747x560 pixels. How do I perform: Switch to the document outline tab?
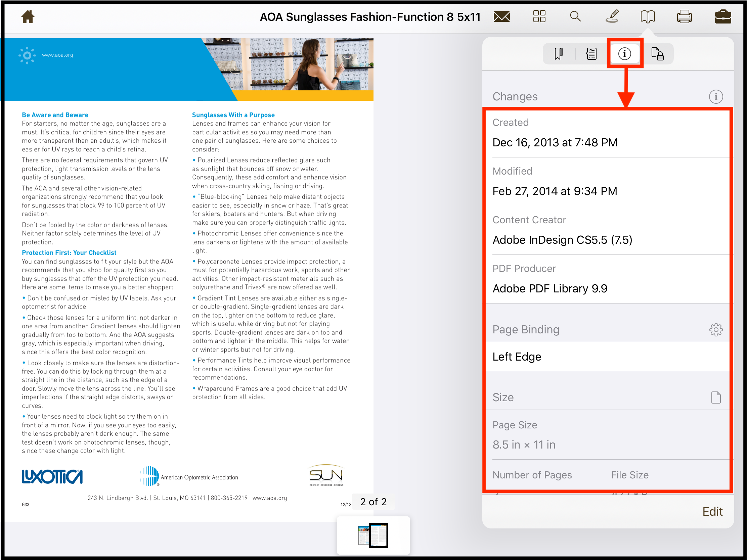[591, 53]
